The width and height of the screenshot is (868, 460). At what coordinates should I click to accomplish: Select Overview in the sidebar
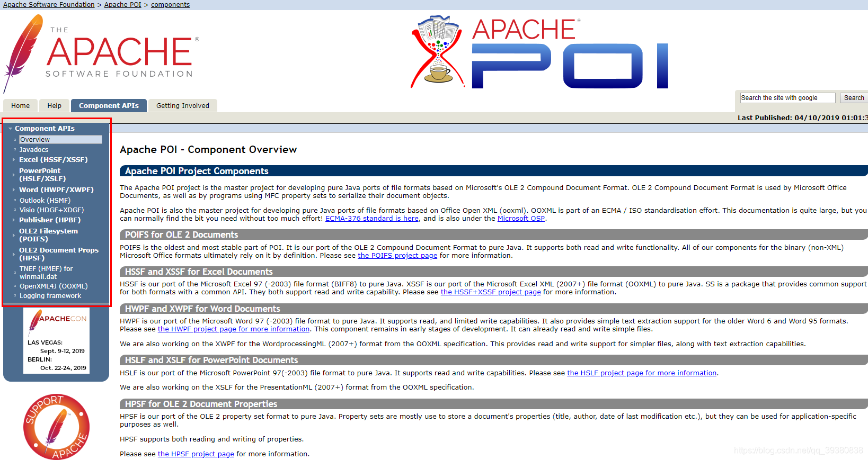tap(60, 139)
